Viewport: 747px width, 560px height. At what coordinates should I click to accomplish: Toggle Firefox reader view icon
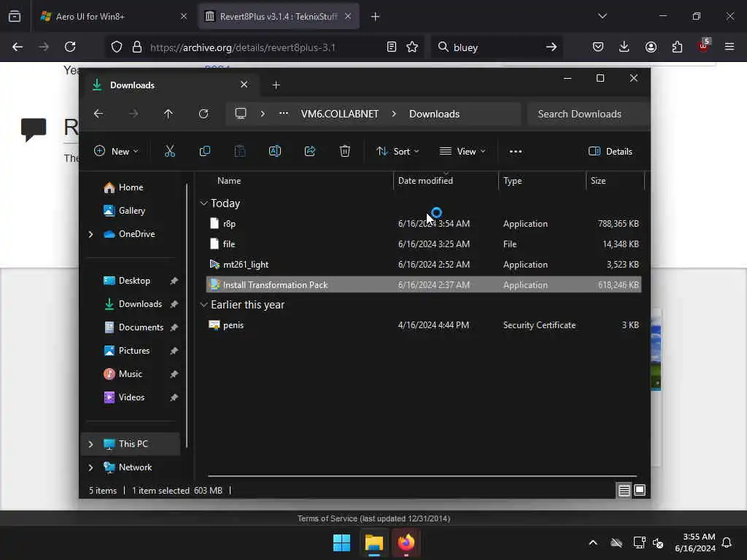(392, 47)
